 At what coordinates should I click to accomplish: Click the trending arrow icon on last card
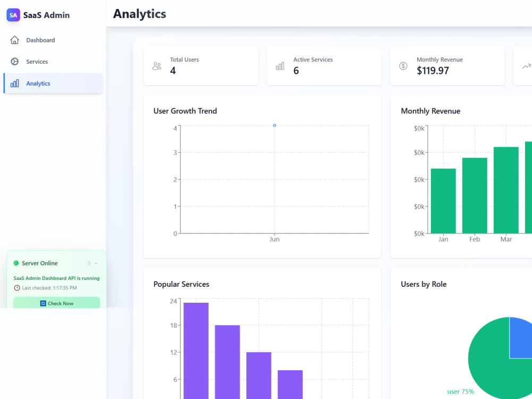526,66
